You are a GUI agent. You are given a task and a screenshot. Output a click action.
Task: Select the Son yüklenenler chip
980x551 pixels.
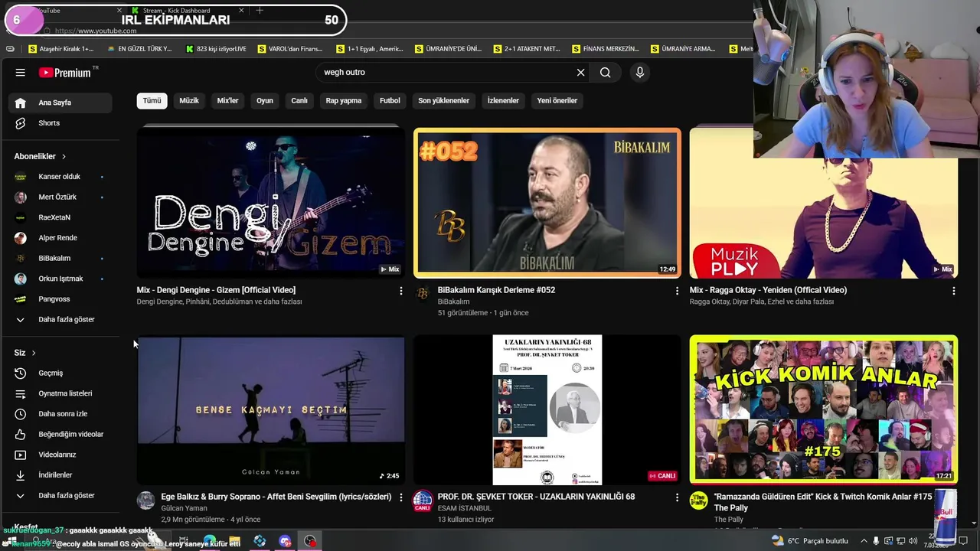coord(444,101)
